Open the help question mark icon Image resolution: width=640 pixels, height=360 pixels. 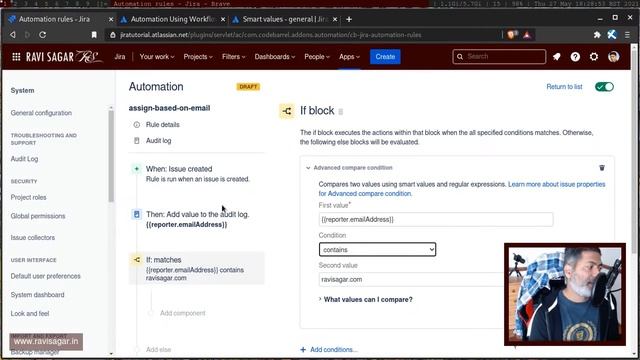coord(575,57)
